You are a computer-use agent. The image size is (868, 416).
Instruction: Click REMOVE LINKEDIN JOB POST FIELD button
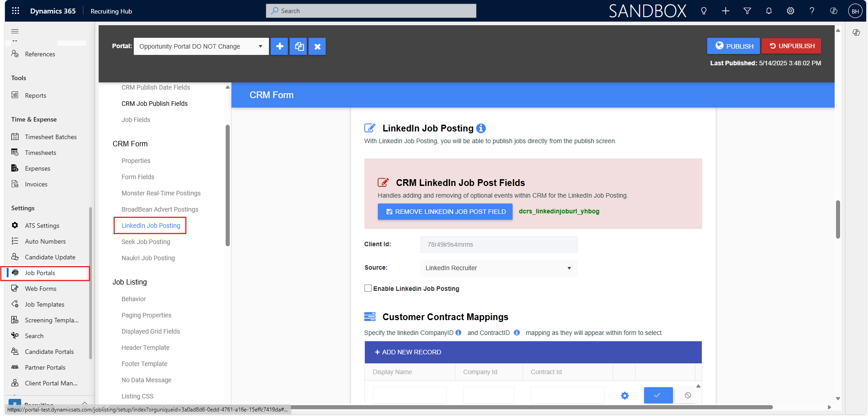click(x=445, y=212)
